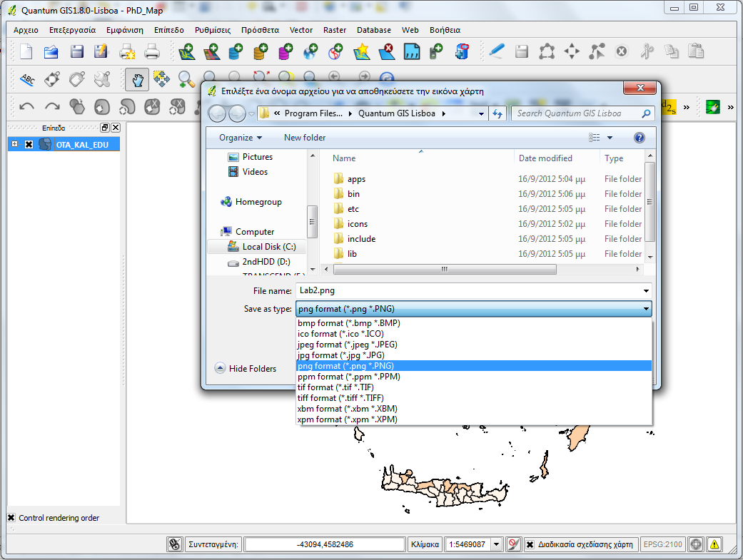Screen dimensions: 743x560
Task: Click the CRS status globe icon in status bar
Action: tap(696, 544)
